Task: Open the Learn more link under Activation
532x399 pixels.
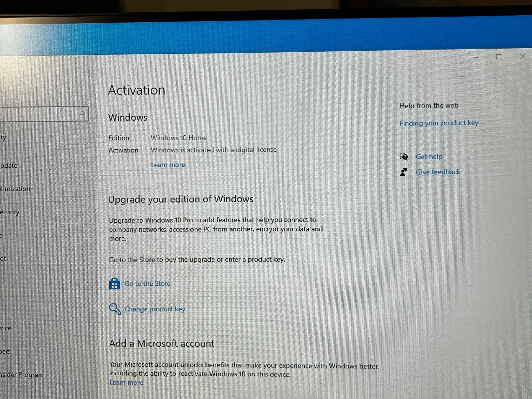Action: click(168, 165)
